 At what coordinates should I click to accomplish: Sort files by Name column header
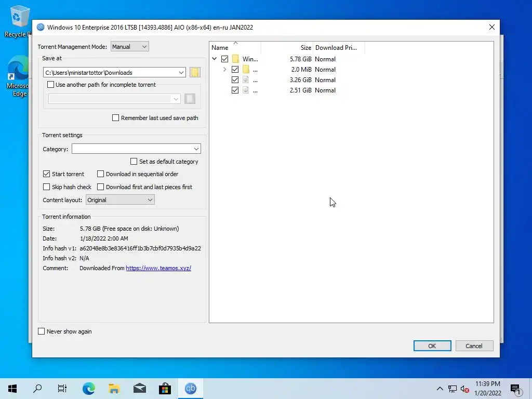[x=235, y=47]
